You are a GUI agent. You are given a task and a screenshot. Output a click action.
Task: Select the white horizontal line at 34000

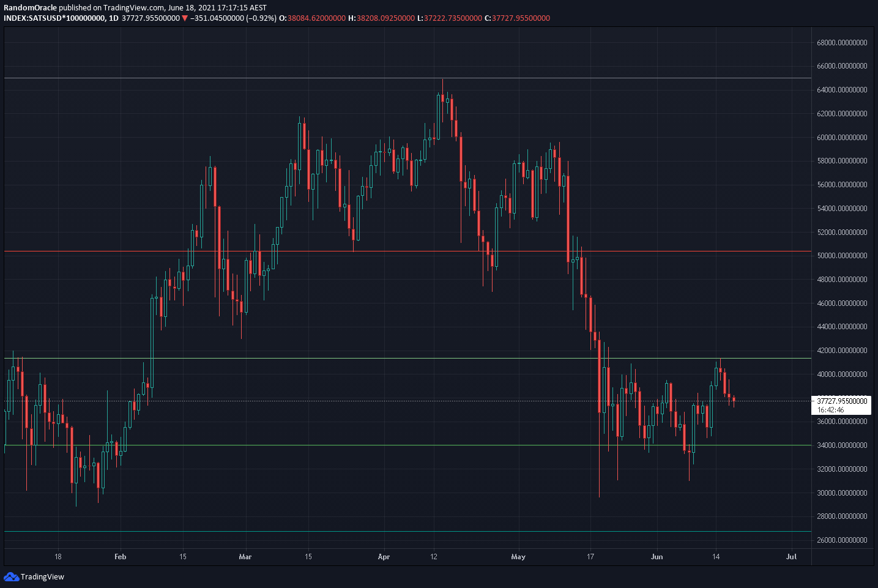pyautogui.click(x=407, y=445)
